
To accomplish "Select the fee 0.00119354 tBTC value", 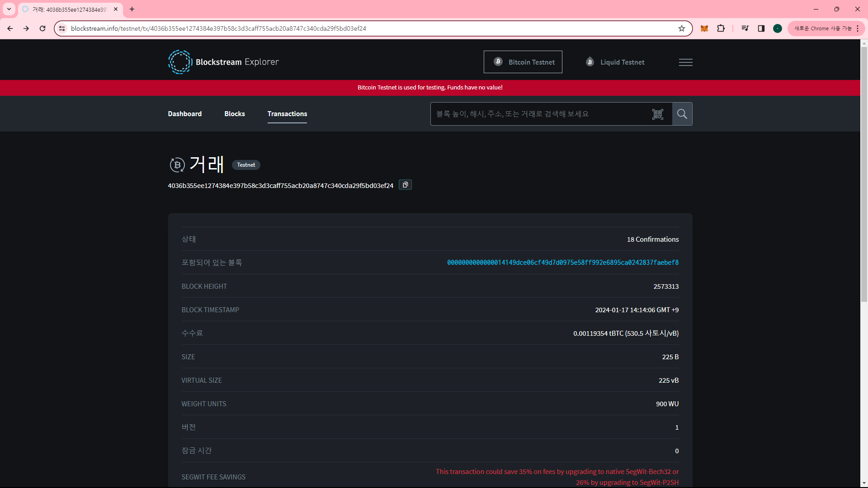I will point(626,333).
